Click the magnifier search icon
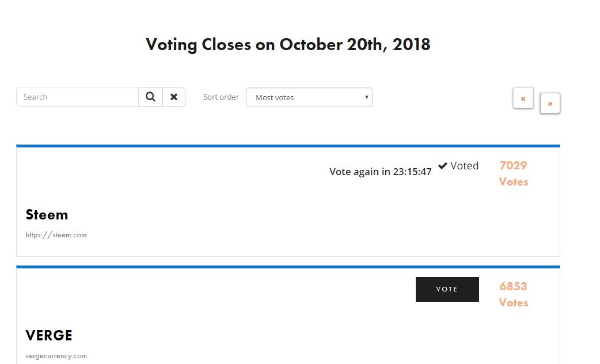This screenshot has width=600, height=364. (x=150, y=97)
